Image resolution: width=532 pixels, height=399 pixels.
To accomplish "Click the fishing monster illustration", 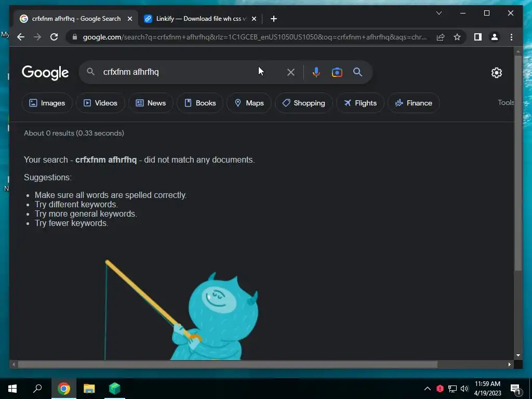I will (x=181, y=310).
